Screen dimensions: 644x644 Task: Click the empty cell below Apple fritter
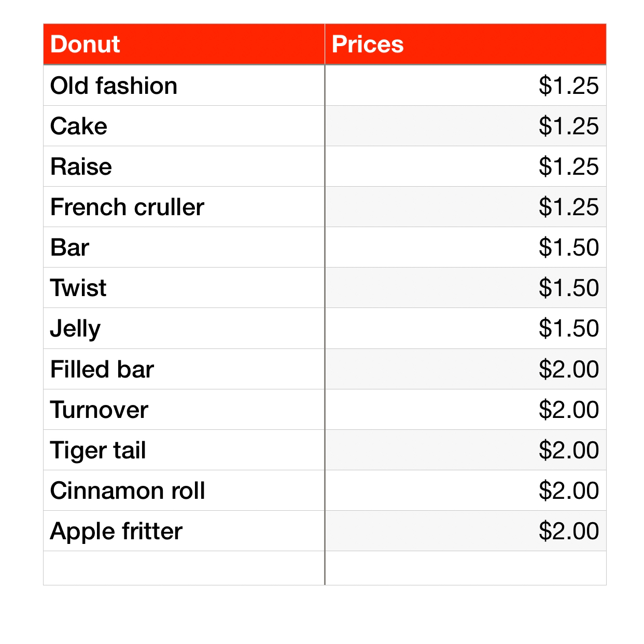184,568
